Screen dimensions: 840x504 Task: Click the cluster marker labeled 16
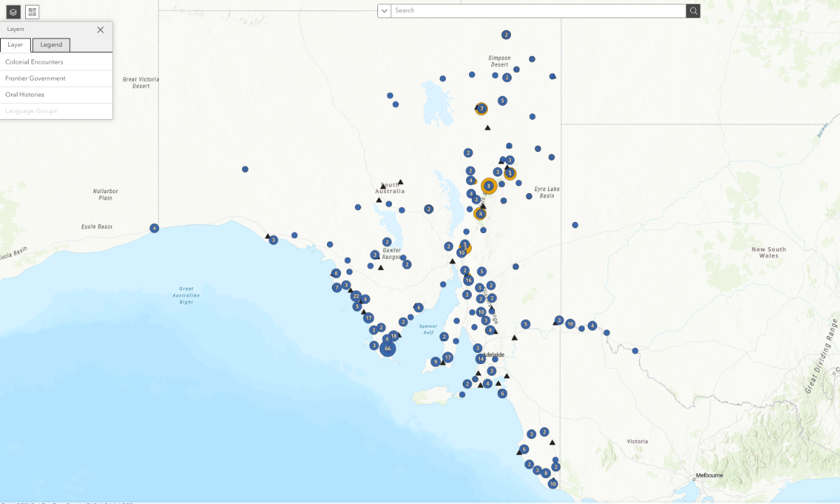coord(468,280)
